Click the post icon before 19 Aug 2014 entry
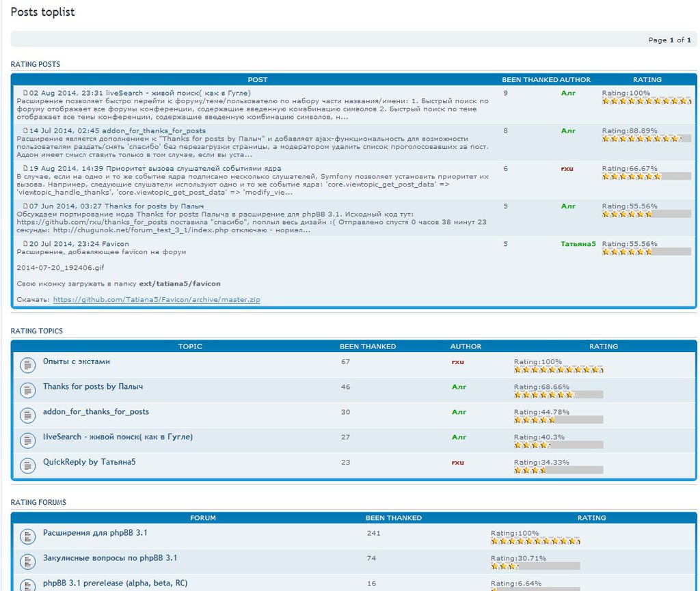This screenshot has height=591, width=700. [x=25, y=169]
